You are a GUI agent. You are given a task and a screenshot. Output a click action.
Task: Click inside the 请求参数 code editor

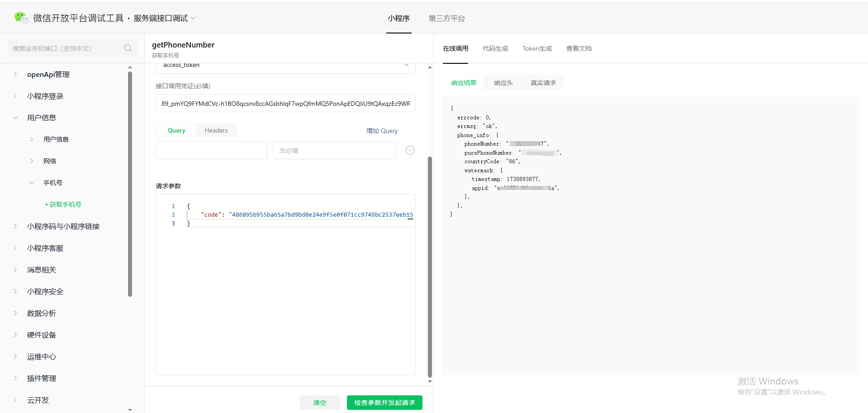point(285,285)
